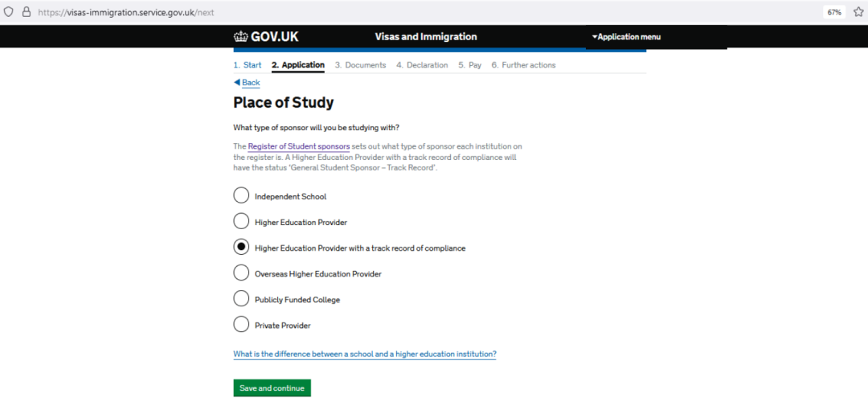The image size is (868, 402).
Task: Expand the Application menu dropdown
Action: point(626,37)
